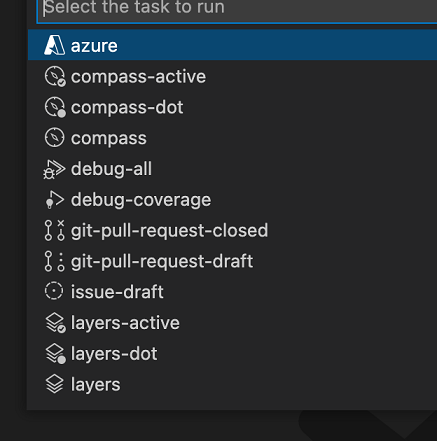Click the compass-dot icon
Image resolution: width=437 pixels, height=441 pixels.
(x=55, y=107)
